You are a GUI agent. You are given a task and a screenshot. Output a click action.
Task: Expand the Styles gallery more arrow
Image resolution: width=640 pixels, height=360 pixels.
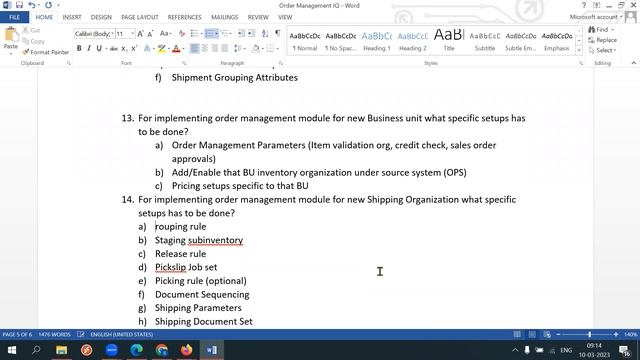579,51
